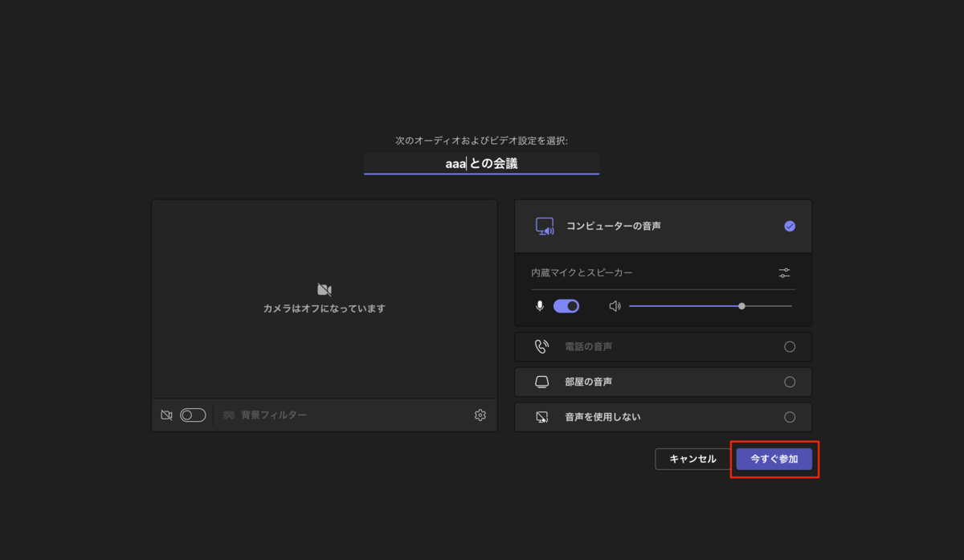Click the crossed camera icon beside the camera toggle

166,415
